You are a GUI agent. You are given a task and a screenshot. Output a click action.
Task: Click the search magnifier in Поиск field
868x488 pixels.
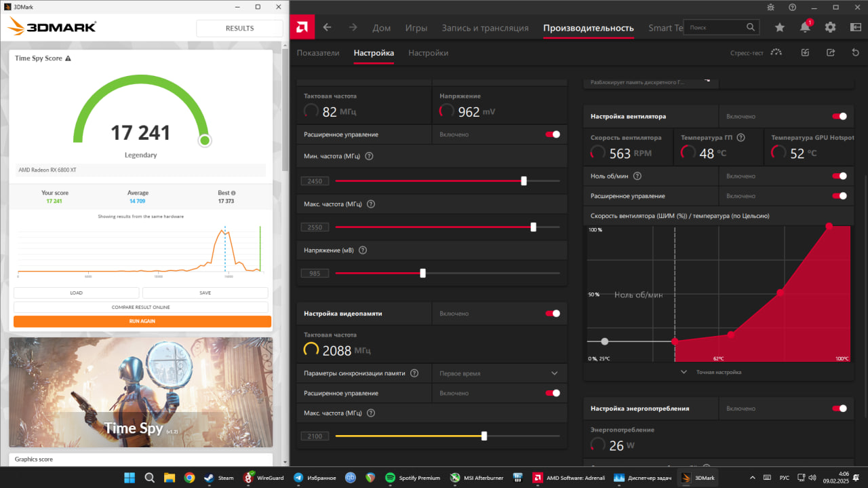pyautogui.click(x=751, y=27)
